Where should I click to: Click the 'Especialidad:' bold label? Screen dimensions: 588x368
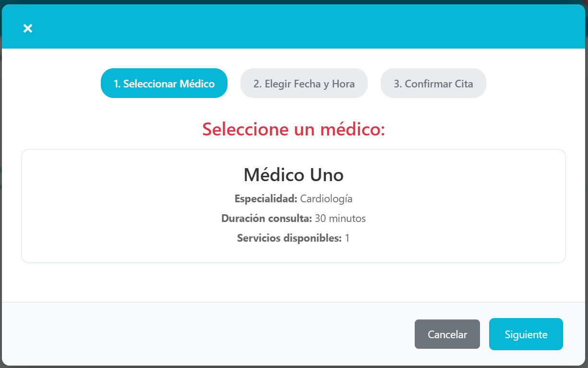point(265,198)
